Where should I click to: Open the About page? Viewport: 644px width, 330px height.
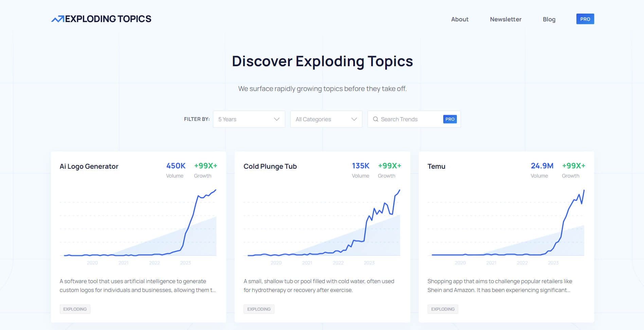coord(460,19)
